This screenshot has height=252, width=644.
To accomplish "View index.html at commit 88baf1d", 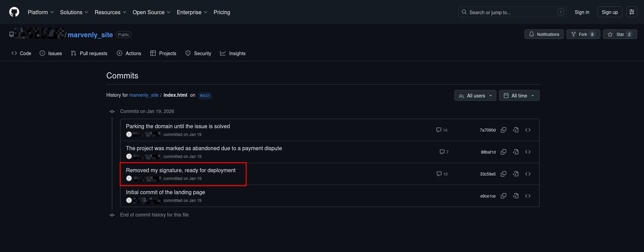I will [x=516, y=152].
